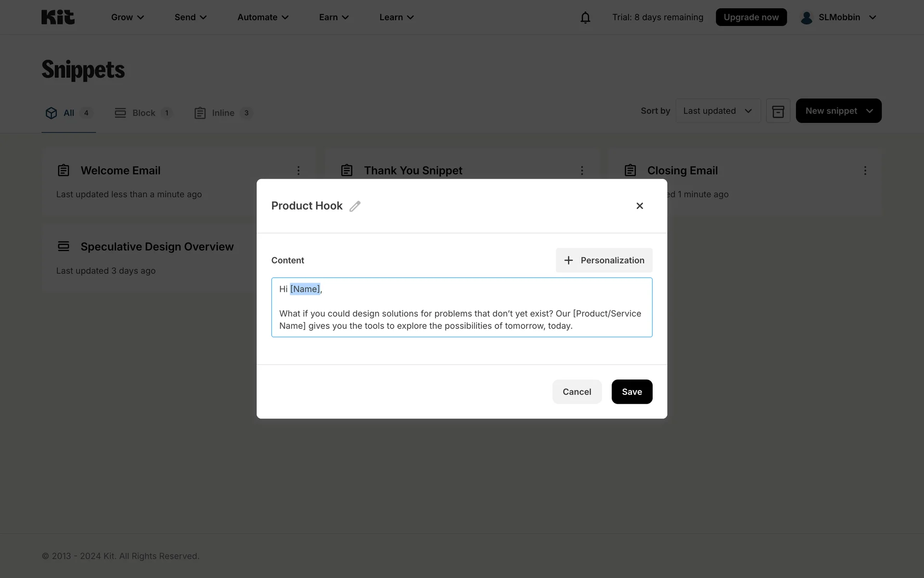Close the Product Hook dialog
Viewport: 924px width, 578px height.
click(640, 206)
